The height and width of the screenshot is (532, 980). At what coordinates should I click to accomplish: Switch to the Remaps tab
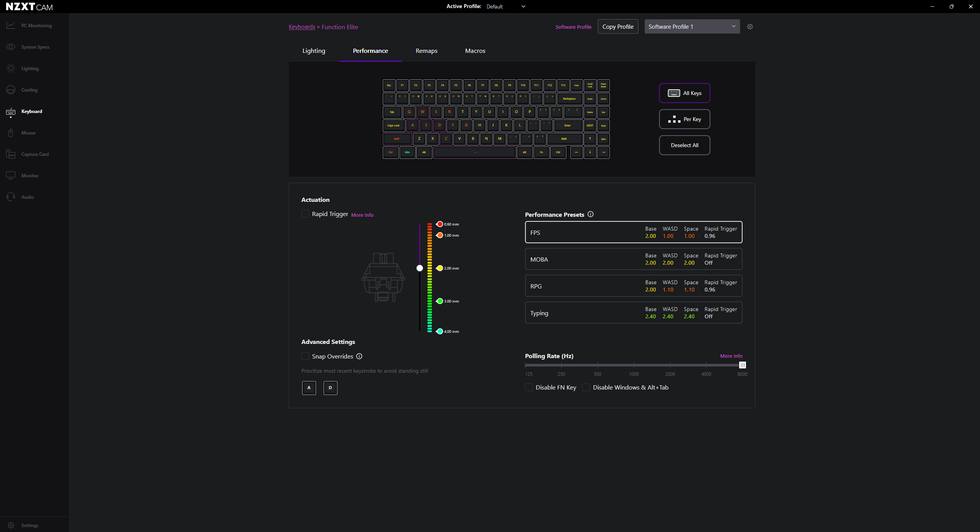[x=427, y=51]
